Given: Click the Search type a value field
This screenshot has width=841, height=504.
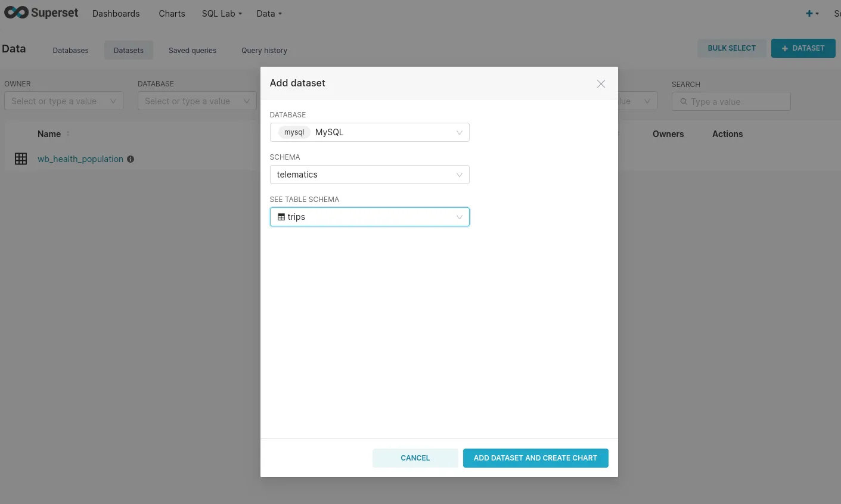Looking at the screenshot, I should point(737,102).
